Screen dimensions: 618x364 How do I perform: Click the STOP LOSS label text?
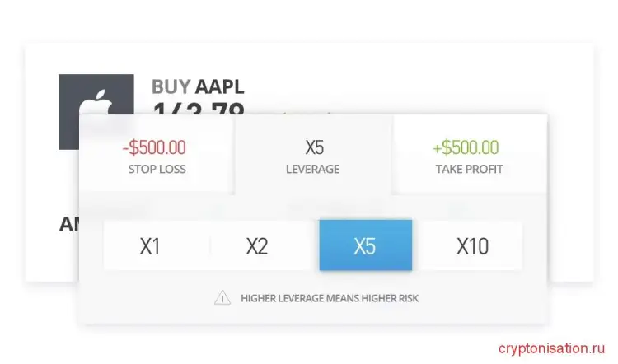157,169
